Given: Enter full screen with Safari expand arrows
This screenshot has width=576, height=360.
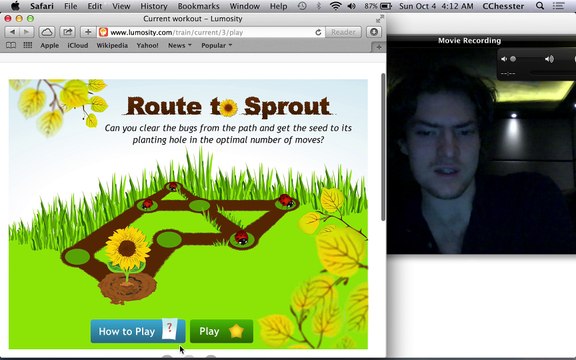Looking at the screenshot, I should coord(379,19).
